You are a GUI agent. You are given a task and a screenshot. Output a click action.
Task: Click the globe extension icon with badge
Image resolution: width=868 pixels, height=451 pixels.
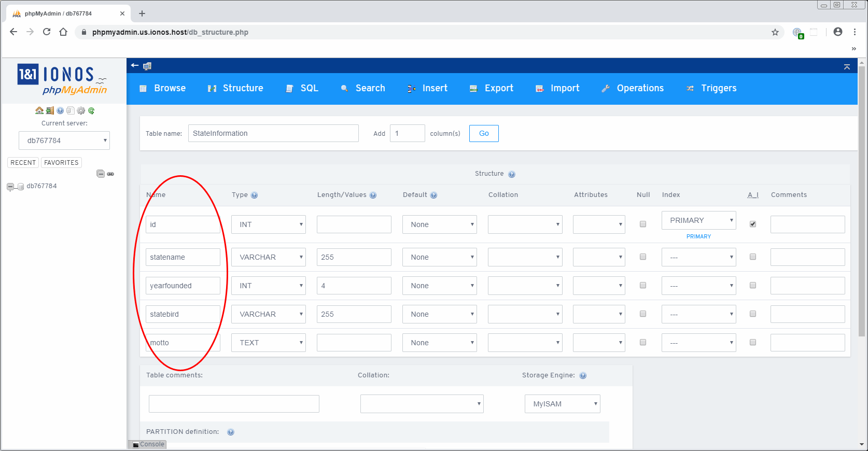798,33
